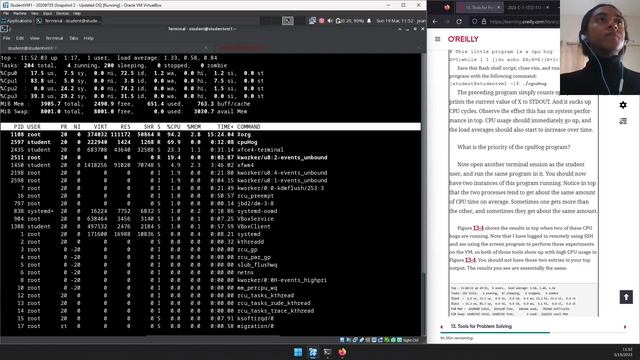Viewport: 640px width, 360px height.
Task: Open the terminal's Edit menu
Action: tap(20, 38)
